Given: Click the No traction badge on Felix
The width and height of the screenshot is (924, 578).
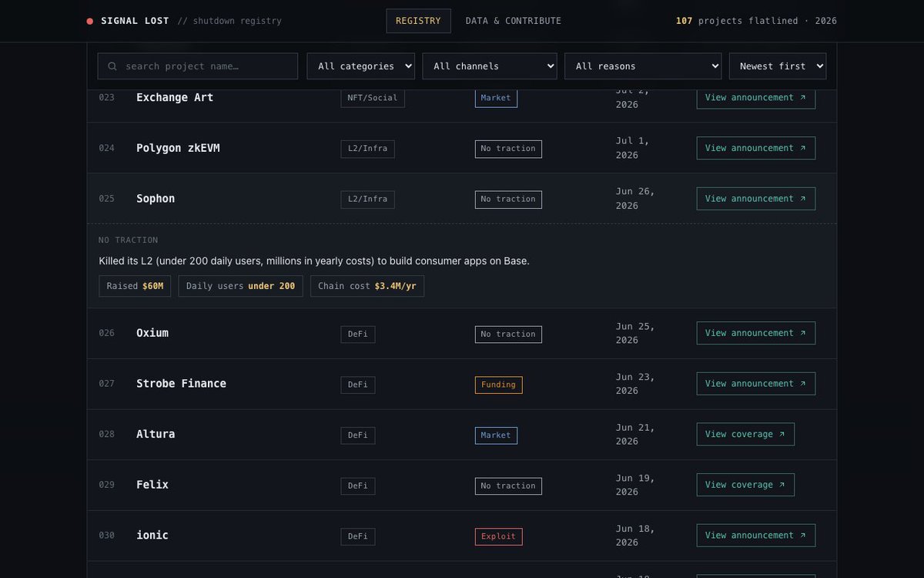Looking at the screenshot, I should 508,486.
